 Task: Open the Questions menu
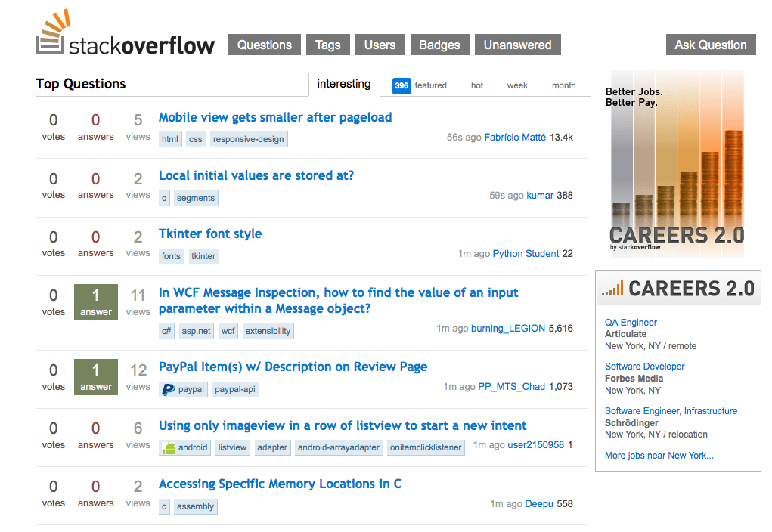[x=265, y=45]
